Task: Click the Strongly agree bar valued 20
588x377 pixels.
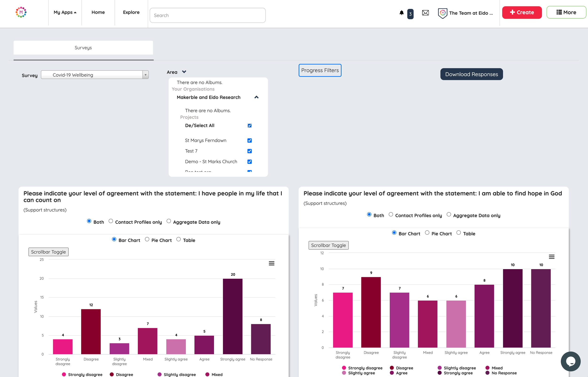Action: (232, 316)
